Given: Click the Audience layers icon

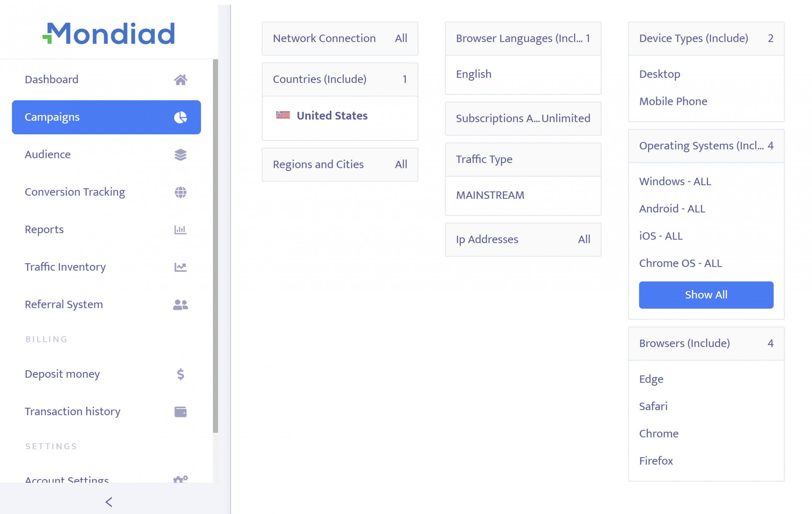Looking at the screenshot, I should pyautogui.click(x=180, y=155).
